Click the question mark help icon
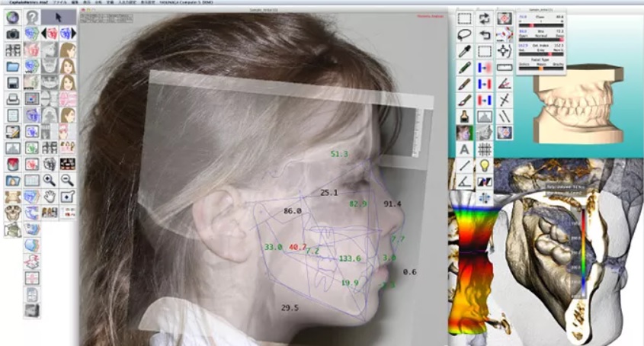Viewport: 644px width, 346px height. click(32, 17)
